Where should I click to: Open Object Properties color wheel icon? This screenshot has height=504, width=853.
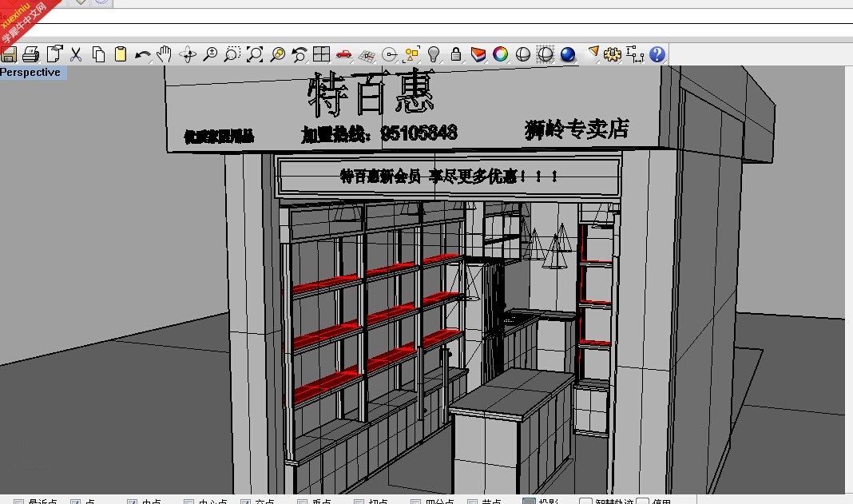pos(500,54)
